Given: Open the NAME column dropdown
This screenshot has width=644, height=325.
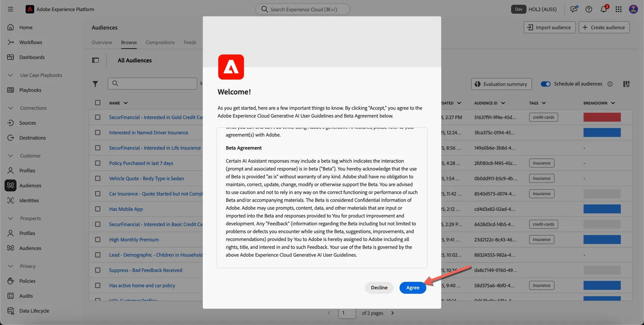Looking at the screenshot, I should point(126,103).
